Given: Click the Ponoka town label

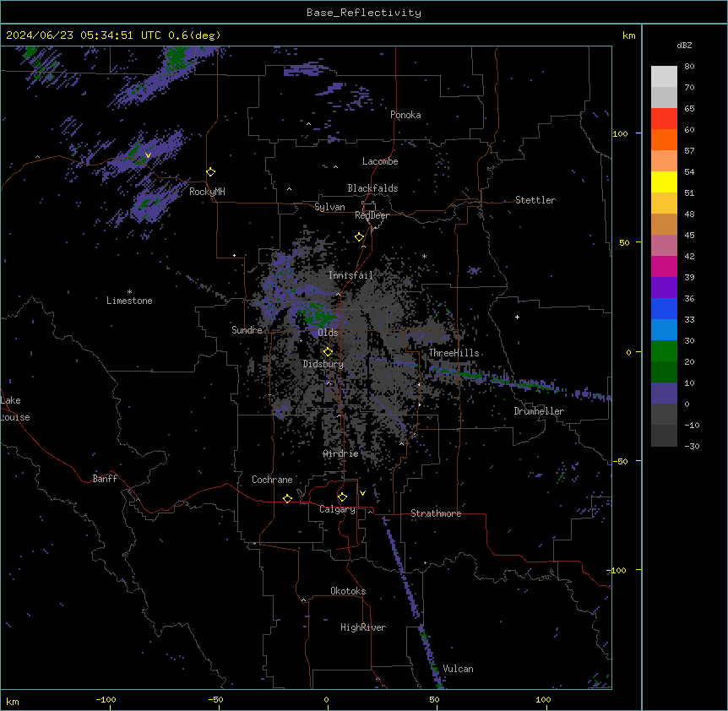Looking at the screenshot, I should click(x=405, y=115).
